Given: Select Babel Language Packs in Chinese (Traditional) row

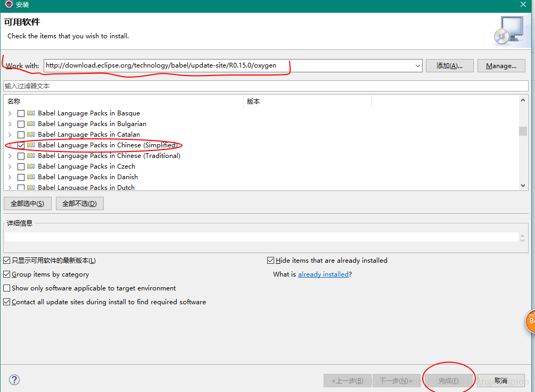Looking at the screenshot, I should tap(109, 156).
